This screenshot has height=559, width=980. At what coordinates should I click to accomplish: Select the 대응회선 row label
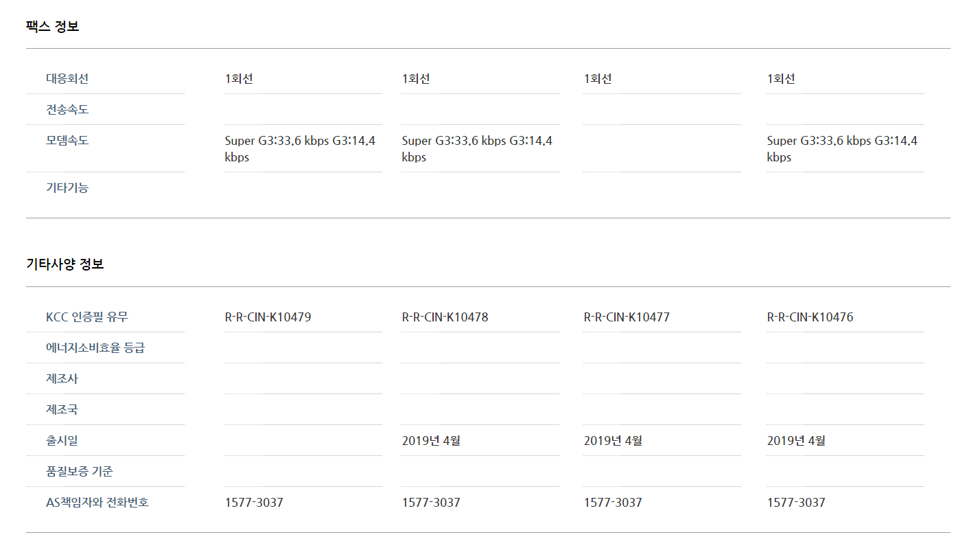click(67, 78)
